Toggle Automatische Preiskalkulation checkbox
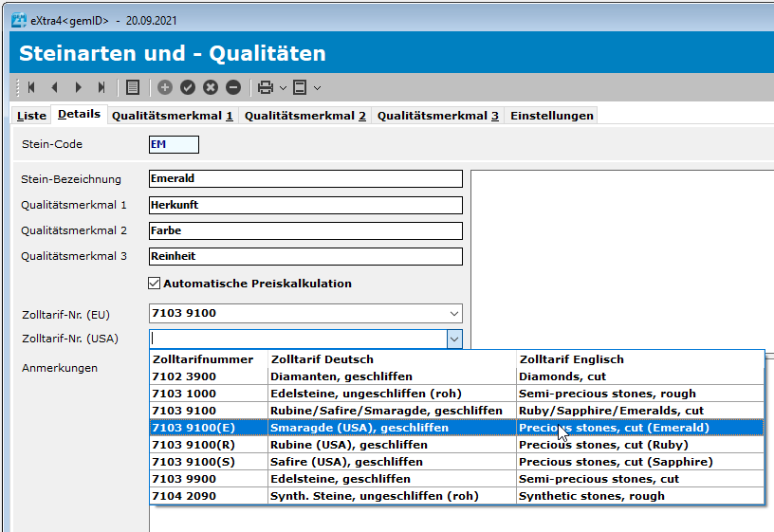This screenshot has height=532, width=774. pyautogui.click(x=155, y=283)
